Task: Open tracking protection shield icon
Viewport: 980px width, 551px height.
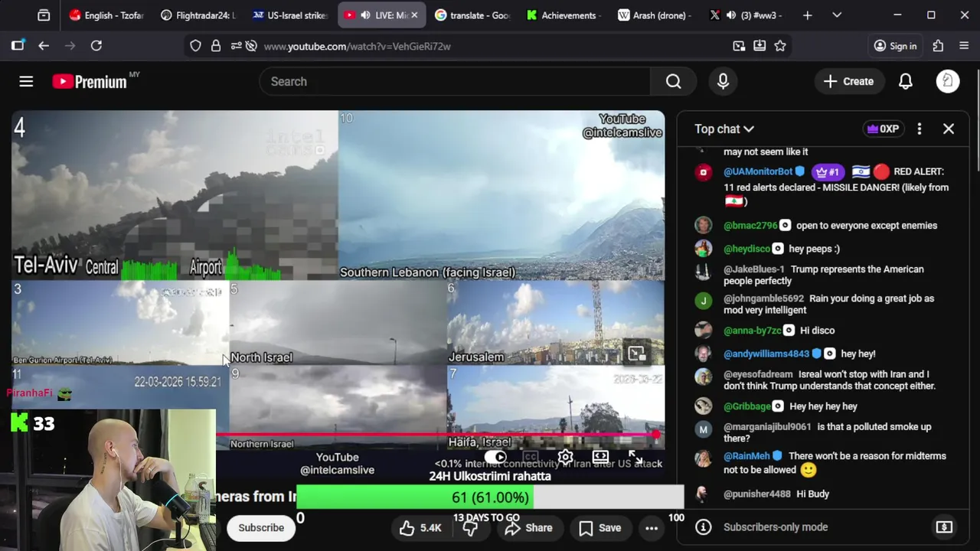Action: tap(195, 46)
